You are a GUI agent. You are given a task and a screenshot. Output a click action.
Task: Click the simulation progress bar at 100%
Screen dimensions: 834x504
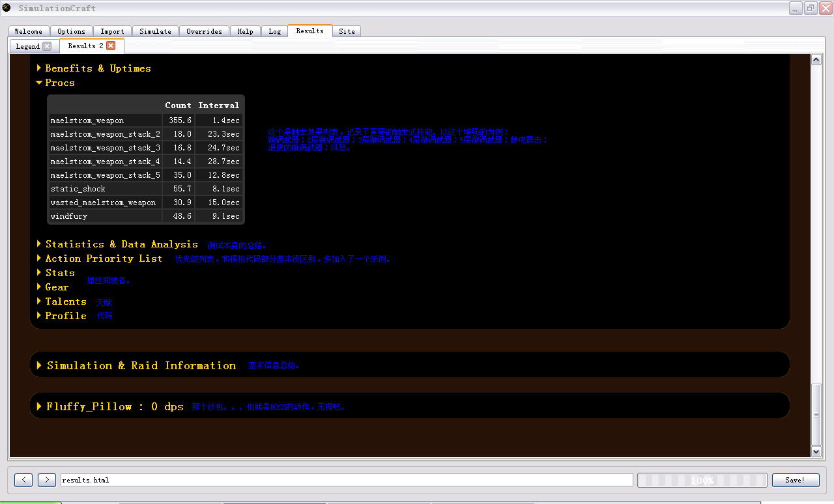coord(702,480)
